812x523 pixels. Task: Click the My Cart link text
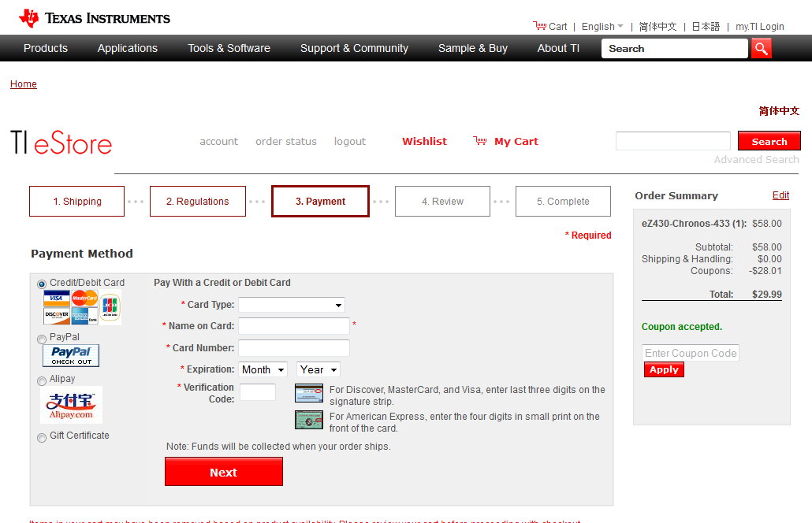(516, 141)
